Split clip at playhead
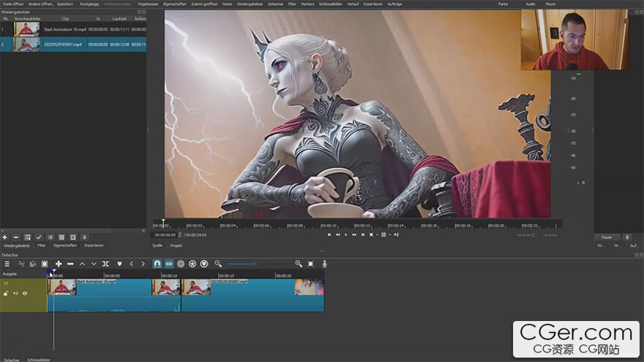The height and width of the screenshot is (362, 644). [105, 263]
